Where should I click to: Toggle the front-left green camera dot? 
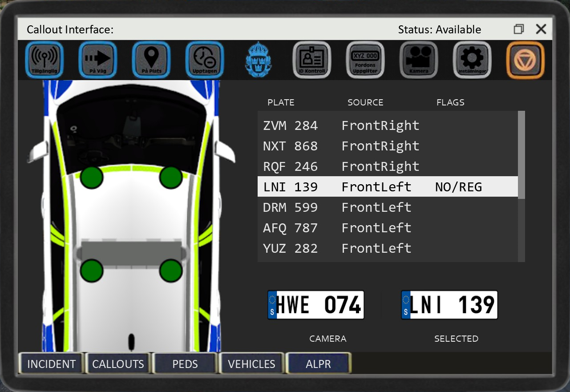pos(92,177)
